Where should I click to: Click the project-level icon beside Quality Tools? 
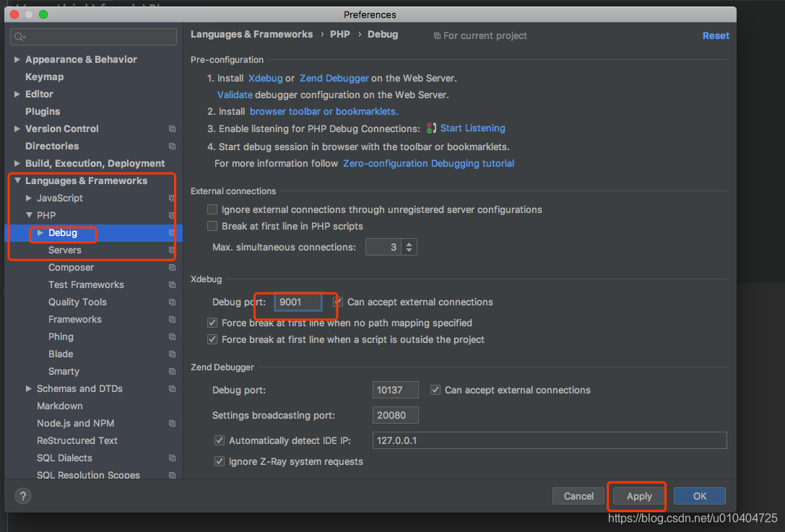[172, 302]
